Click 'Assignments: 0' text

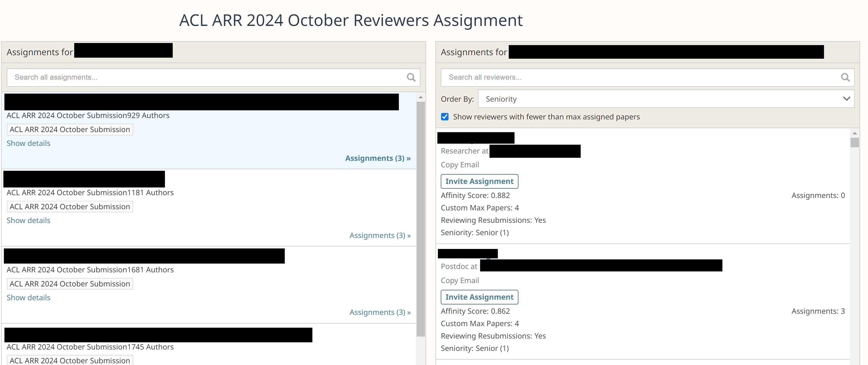coord(818,195)
